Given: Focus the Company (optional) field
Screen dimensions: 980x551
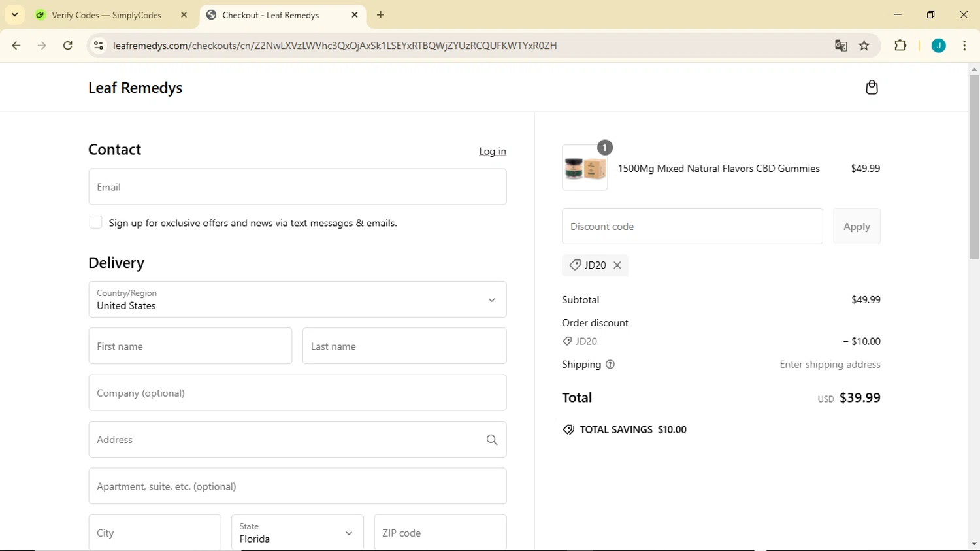Looking at the screenshot, I should tap(297, 393).
